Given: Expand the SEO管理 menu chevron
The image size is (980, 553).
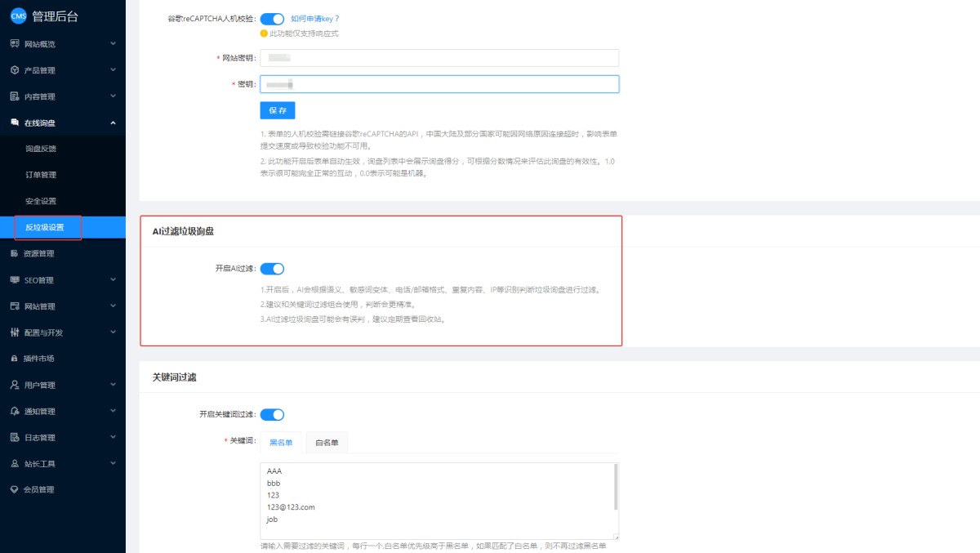Looking at the screenshot, I should click(x=113, y=280).
